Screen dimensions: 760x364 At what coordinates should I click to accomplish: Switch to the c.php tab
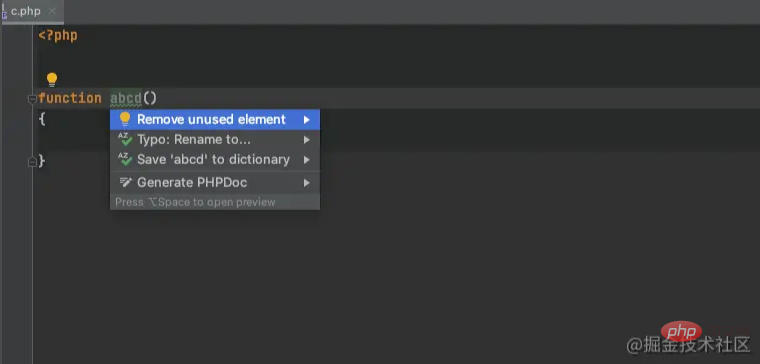(26, 12)
